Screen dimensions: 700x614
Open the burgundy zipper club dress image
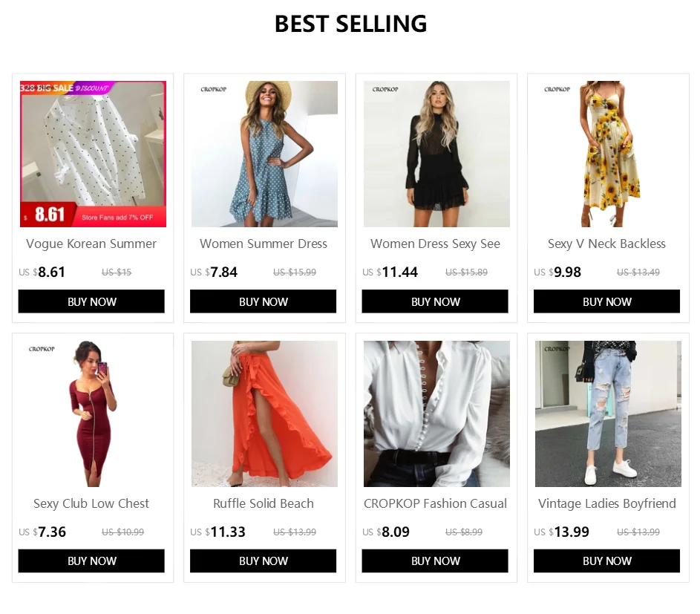pyautogui.click(x=93, y=414)
